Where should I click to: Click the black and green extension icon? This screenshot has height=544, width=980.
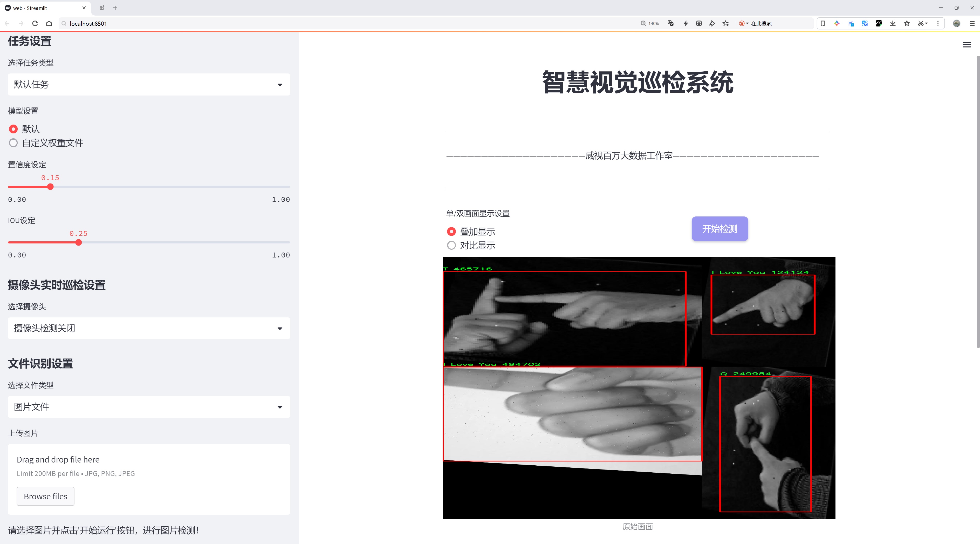pos(879,24)
